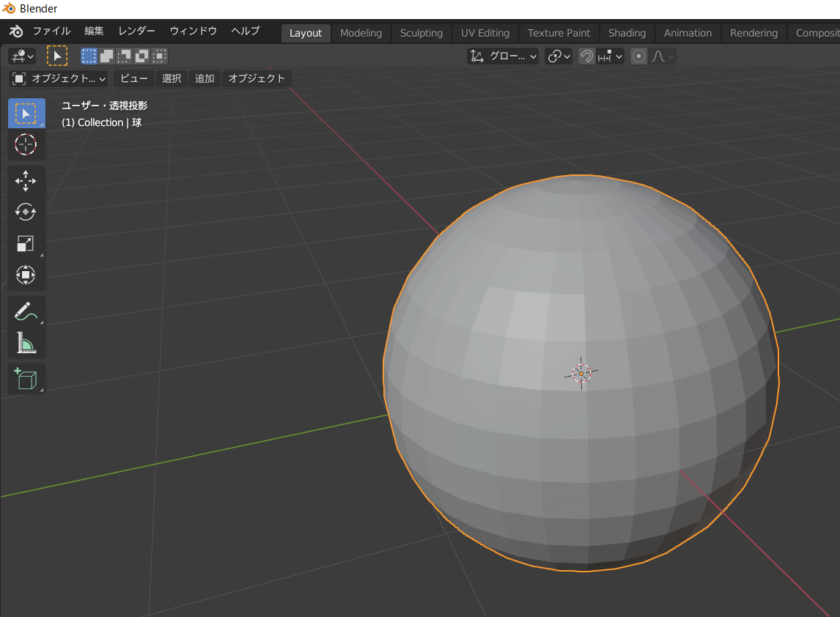
Task: Open the proportional falloff curve dropdown
Action: coord(662,56)
